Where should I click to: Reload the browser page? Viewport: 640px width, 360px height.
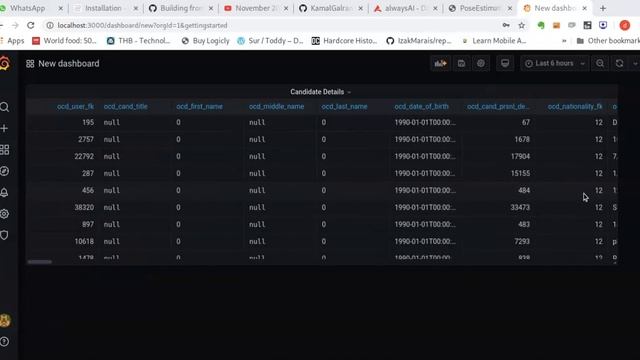[31, 25]
